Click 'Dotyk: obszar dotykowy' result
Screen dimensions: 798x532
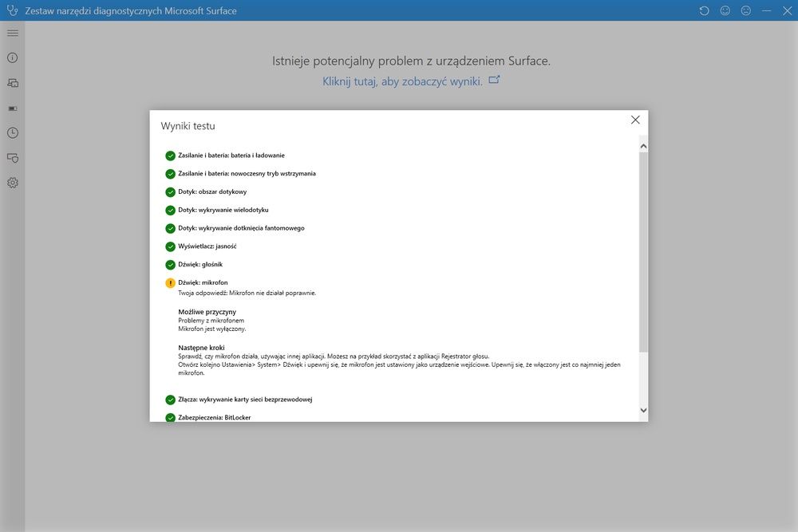tap(212, 191)
